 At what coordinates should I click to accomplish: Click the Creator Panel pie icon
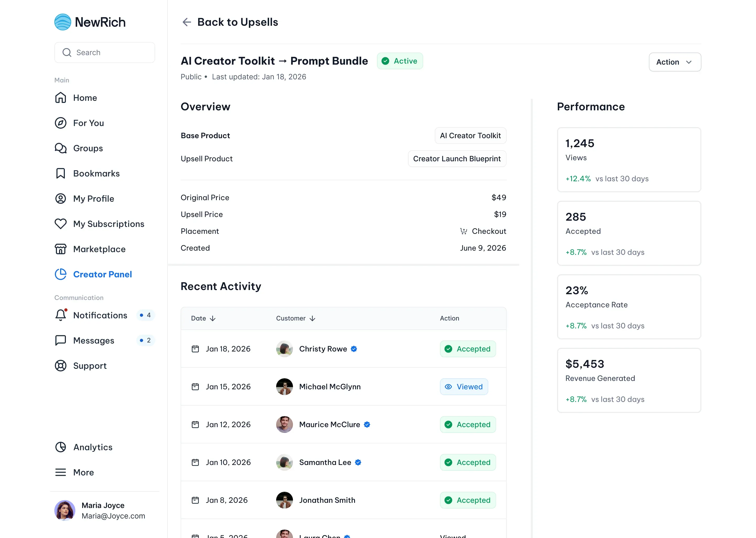pos(61,274)
